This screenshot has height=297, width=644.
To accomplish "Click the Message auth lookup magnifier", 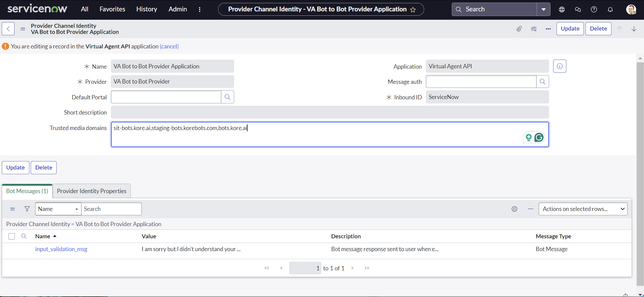I will point(542,82).
